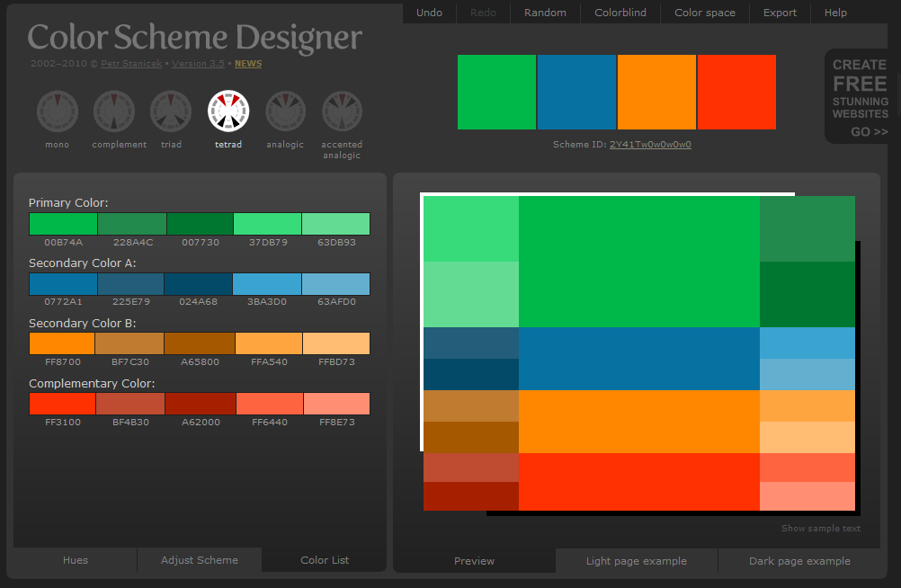Click the blue swatch in top palette
Viewport: 901px width, 588px height.
(577, 92)
